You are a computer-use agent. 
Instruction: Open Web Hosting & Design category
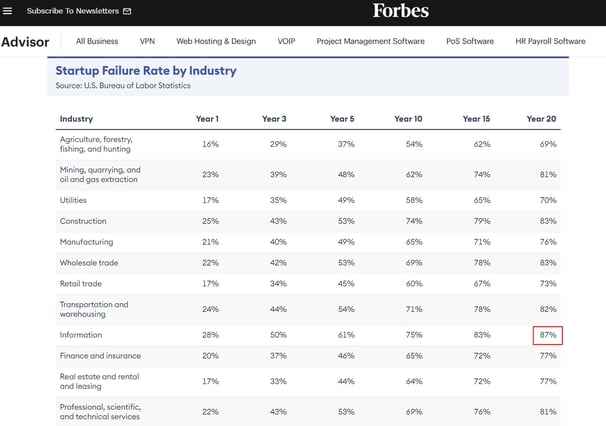pos(215,42)
